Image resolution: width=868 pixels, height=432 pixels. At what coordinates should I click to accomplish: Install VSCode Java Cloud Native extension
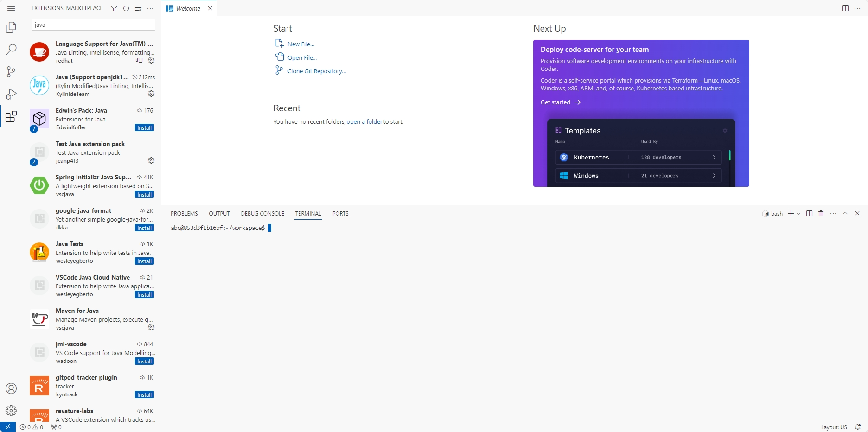coord(145,294)
